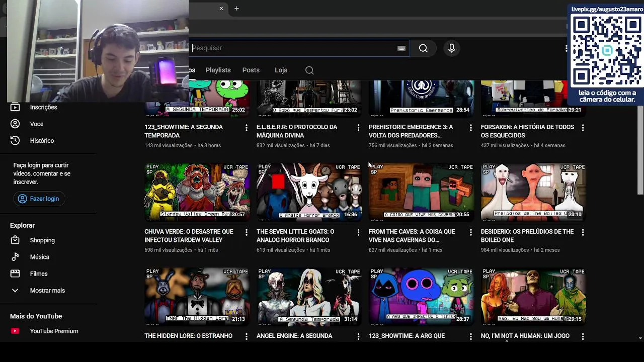Open CHUVA VERDE Stardew Valley thumbnail
This screenshot has height=362, width=644.
tap(196, 192)
